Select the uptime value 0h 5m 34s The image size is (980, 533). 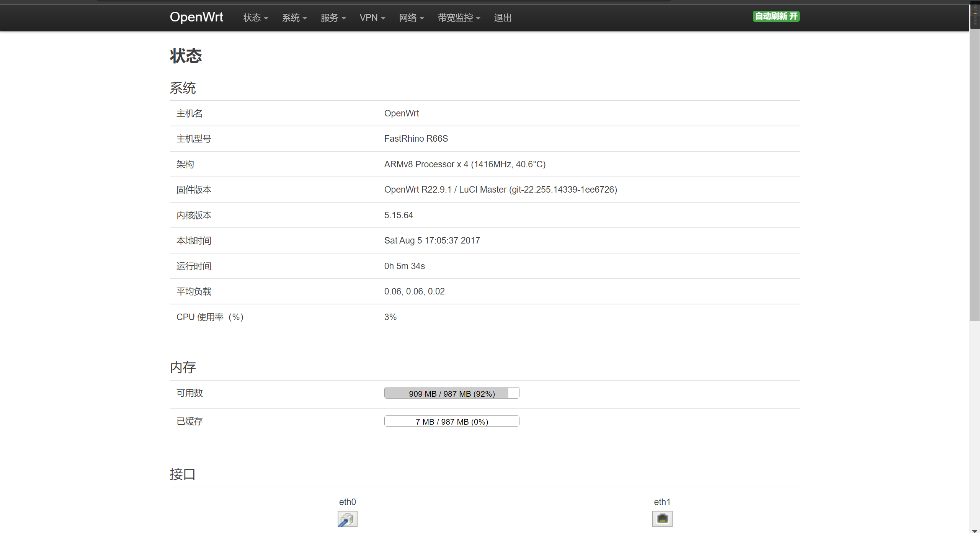click(x=405, y=266)
